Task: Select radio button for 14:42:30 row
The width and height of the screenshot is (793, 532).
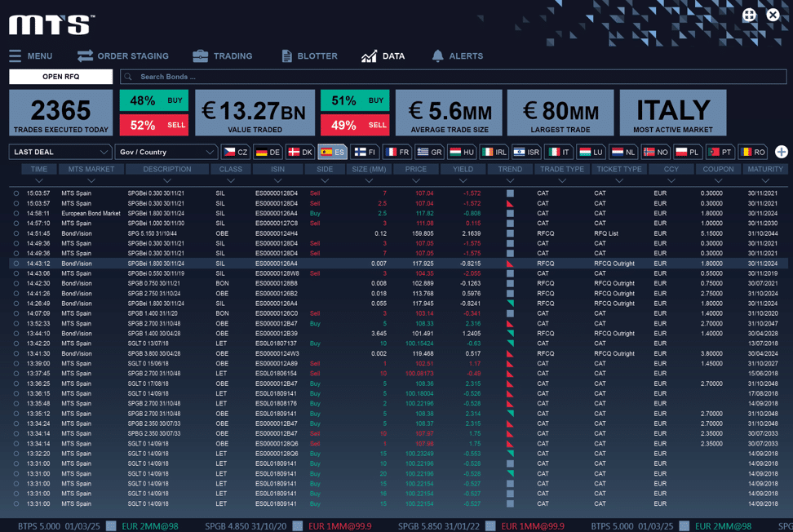Action: click(x=16, y=283)
